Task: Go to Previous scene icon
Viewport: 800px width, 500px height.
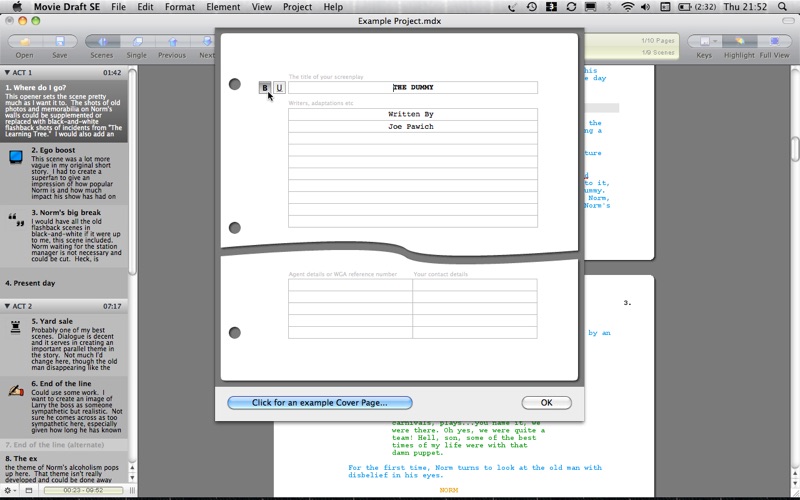Action: pyautogui.click(x=172, y=42)
